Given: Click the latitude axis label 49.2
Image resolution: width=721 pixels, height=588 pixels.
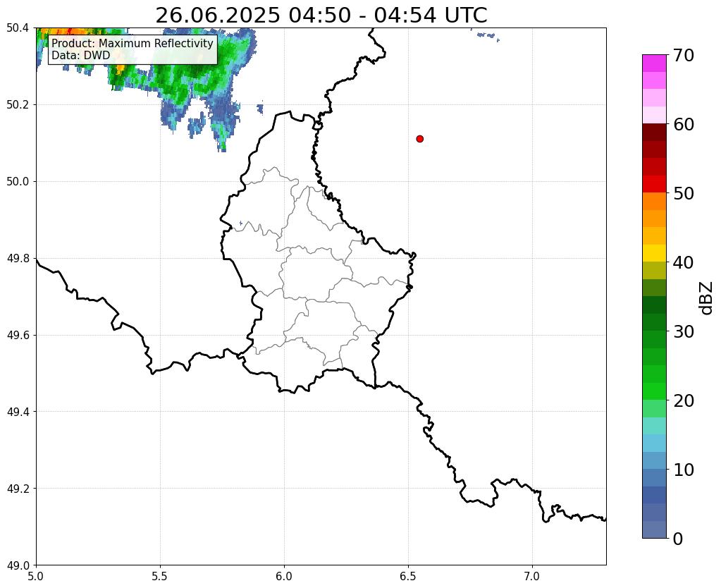Looking at the screenshot, I should [18, 489].
